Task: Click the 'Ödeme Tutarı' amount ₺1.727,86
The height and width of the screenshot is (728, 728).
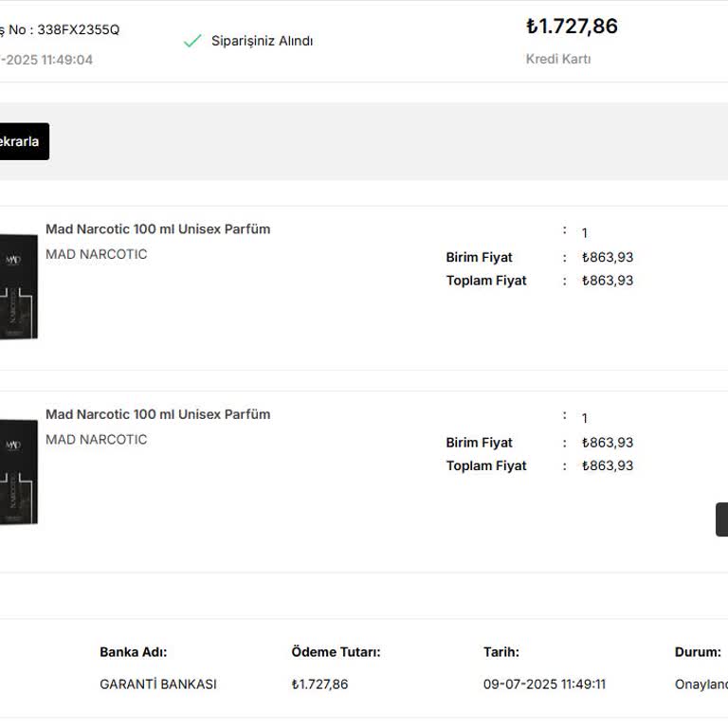Action: pos(319,684)
